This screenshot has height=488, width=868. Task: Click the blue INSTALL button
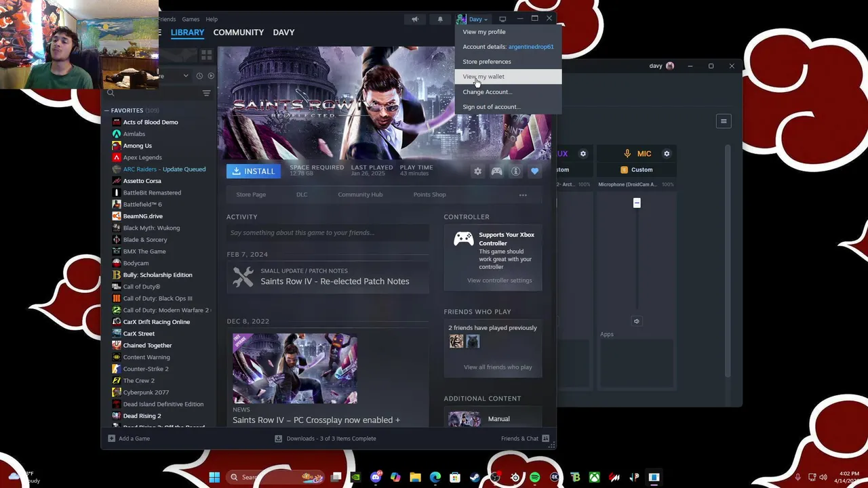254,171
